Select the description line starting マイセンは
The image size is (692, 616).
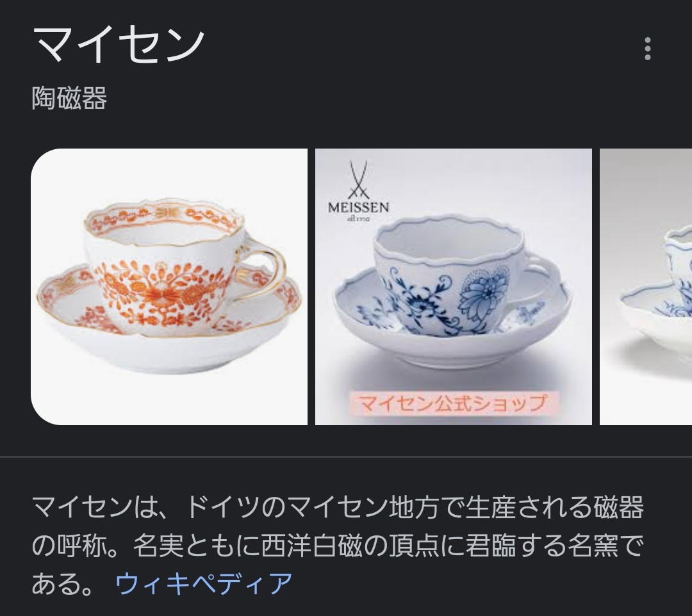click(x=338, y=507)
